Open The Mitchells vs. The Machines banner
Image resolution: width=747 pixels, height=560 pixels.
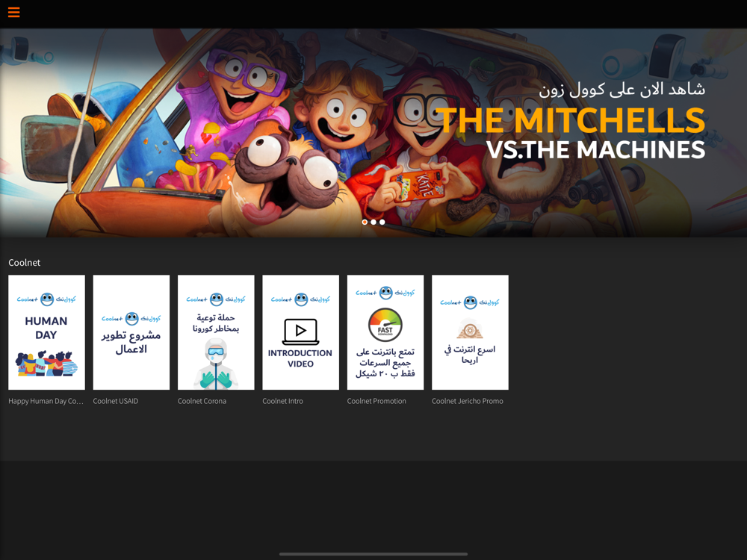point(373,132)
